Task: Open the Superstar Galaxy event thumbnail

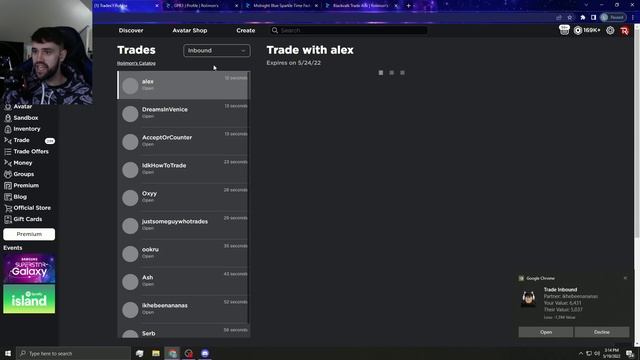Action: click(x=29, y=268)
